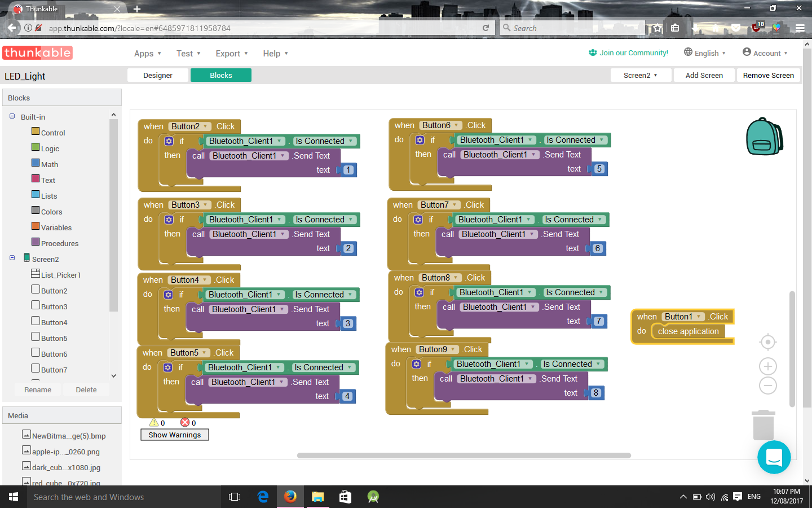This screenshot has height=508, width=812.
Task: Select Button5 in the component tree
Action: tap(49, 338)
